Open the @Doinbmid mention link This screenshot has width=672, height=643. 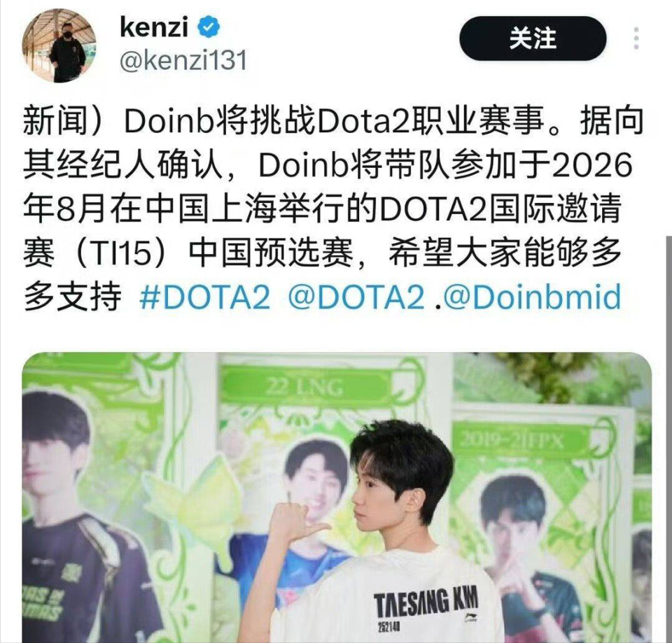pyautogui.click(x=532, y=297)
